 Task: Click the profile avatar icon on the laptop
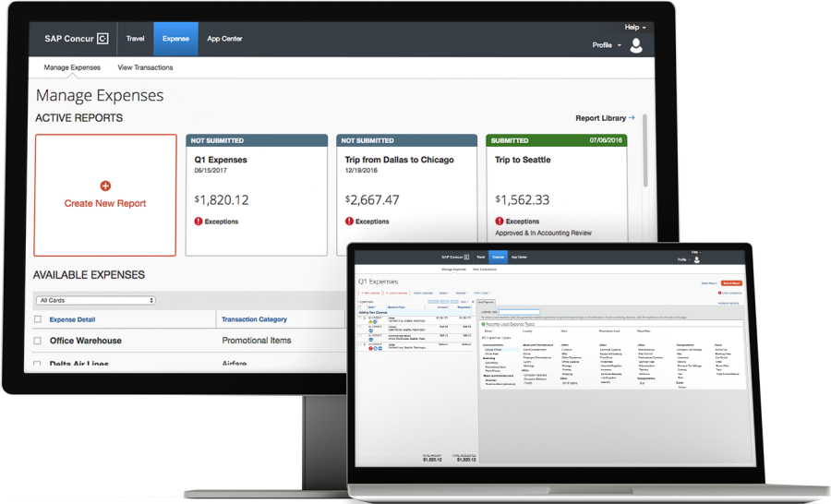(x=697, y=259)
